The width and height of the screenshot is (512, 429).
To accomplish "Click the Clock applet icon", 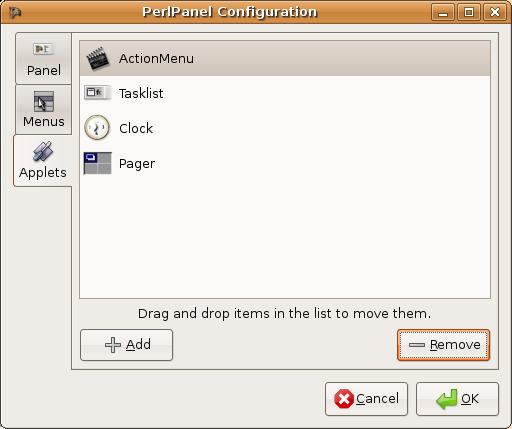I will (x=97, y=128).
